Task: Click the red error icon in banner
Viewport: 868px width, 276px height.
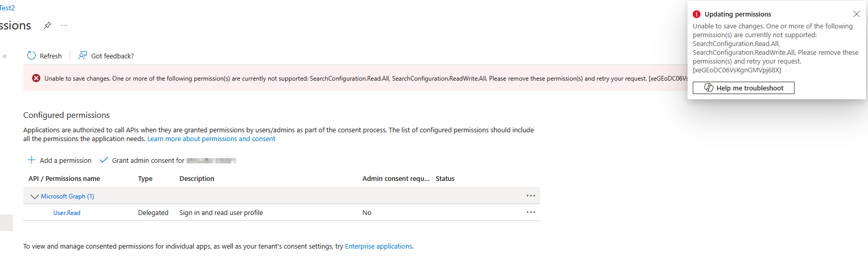Action: click(36, 78)
